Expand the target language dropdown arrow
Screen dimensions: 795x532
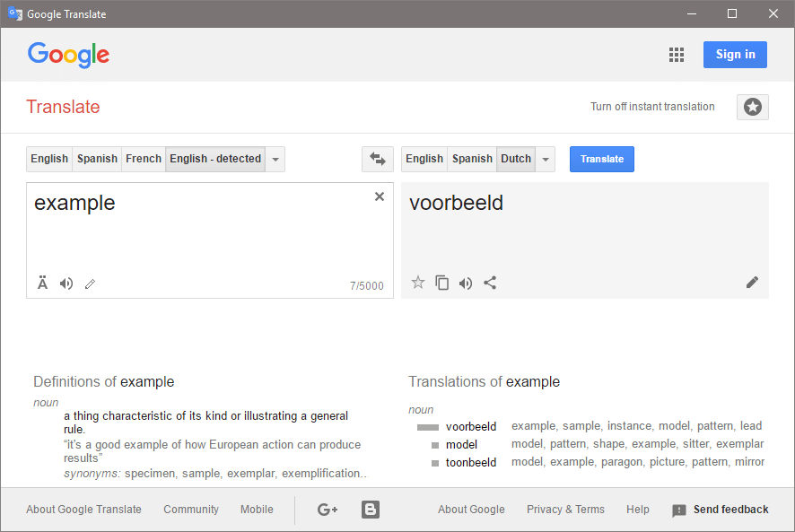[x=546, y=160]
